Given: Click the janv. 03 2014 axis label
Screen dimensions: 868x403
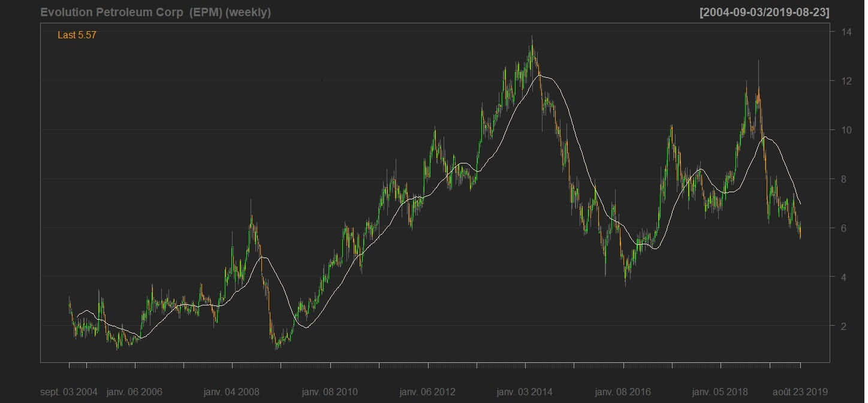Looking at the screenshot, I should (525, 392).
